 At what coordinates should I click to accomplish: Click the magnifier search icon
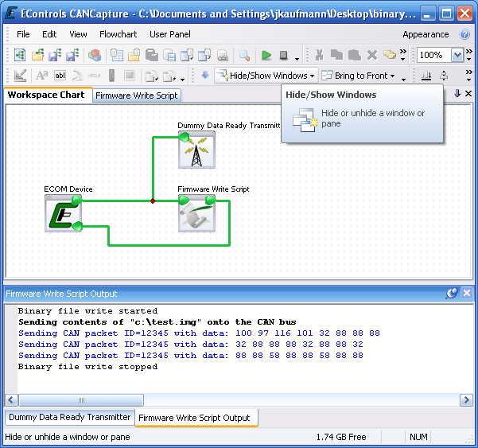pyautogui.click(x=244, y=55)
